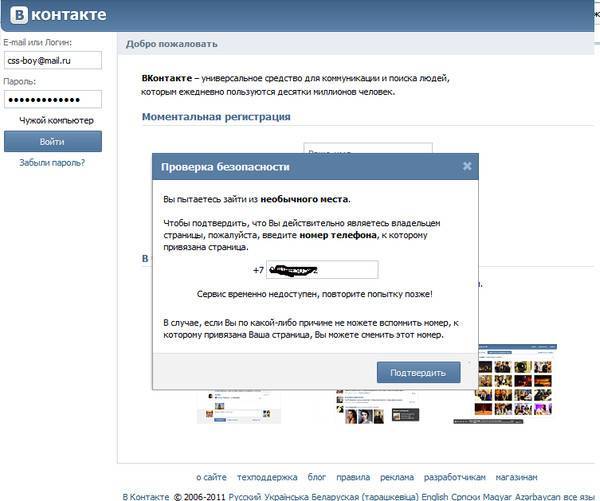Click the phone number input after +7
The height and width of the screenshot is (501, 600).
322,270
